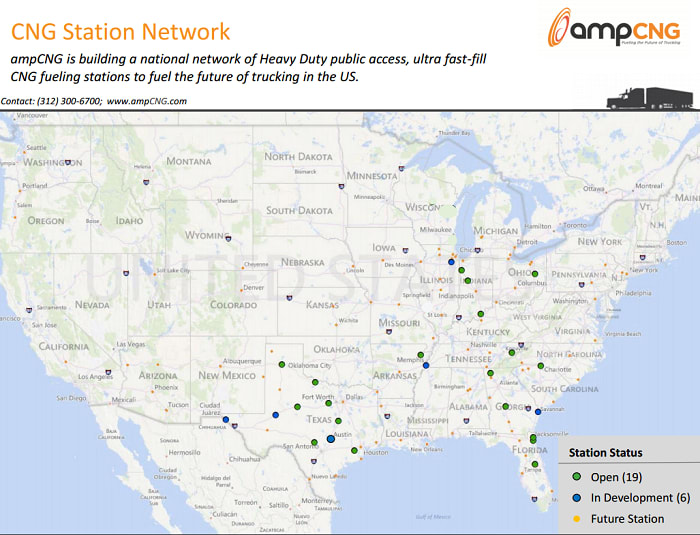Click the 'California' state label

point(63,347)
